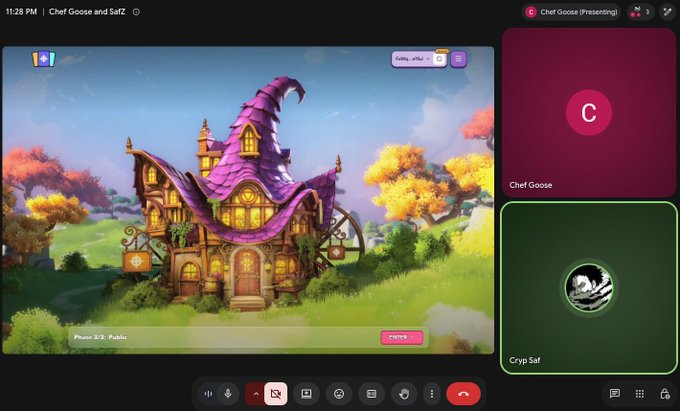Click the pink ENTER button in presentation

coord(402,337)
